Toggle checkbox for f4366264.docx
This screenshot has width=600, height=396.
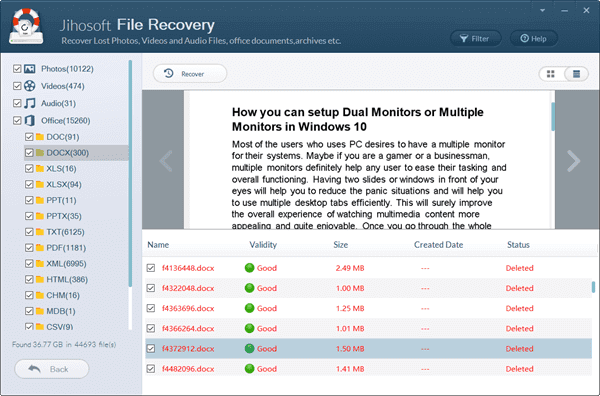151,328
